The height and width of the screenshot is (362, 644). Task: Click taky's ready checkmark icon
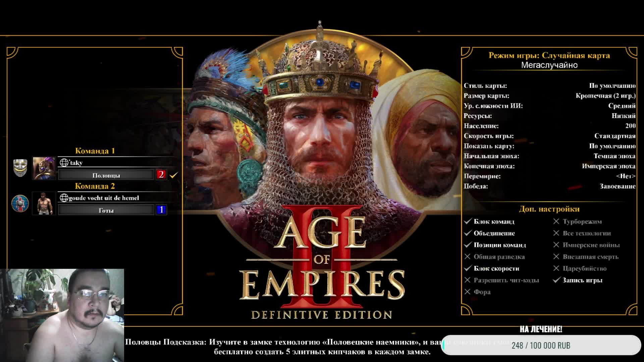coord(173,175)
